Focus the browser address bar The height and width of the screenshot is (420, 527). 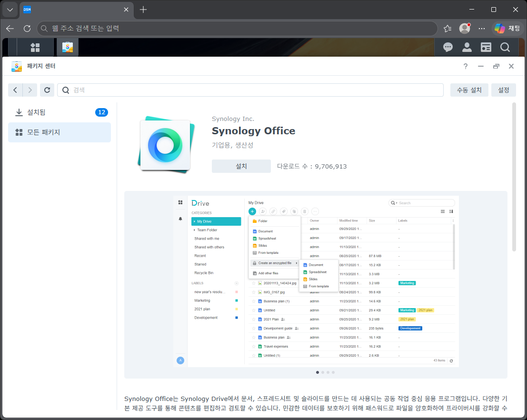tap(237, 29)
